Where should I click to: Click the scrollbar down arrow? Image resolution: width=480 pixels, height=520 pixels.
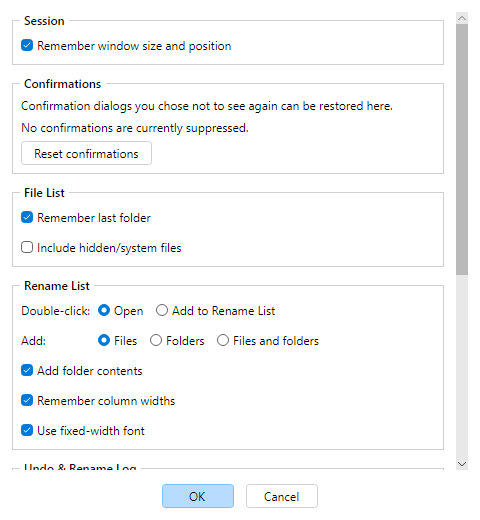pyautogui.click(x=462, y=464)
